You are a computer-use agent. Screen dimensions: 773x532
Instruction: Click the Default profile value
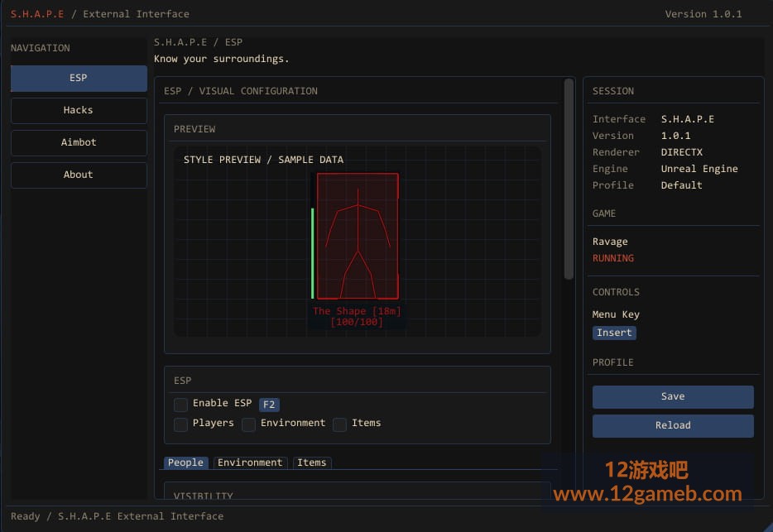pyautogui.click(x=682, y=185)
